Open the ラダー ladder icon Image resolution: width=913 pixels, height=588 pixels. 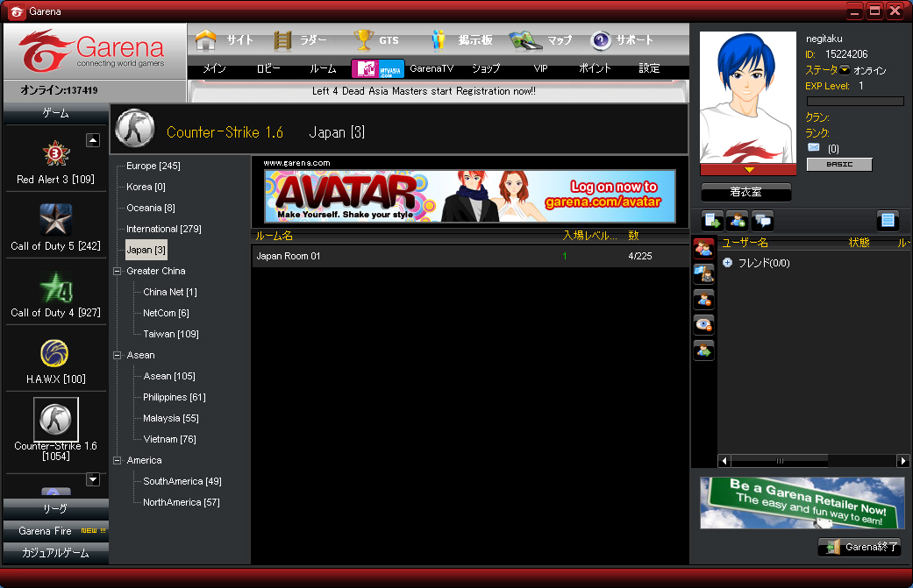coord(282,40)
